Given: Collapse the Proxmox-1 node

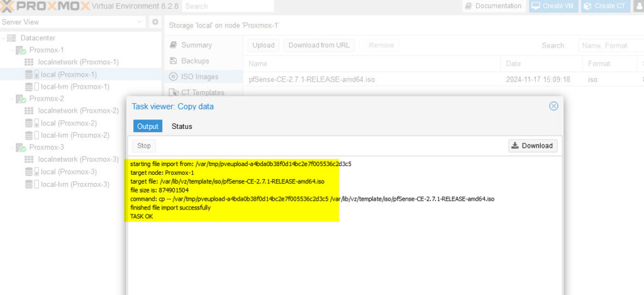Looking at the screenshot, I should (x=12, y=50).
